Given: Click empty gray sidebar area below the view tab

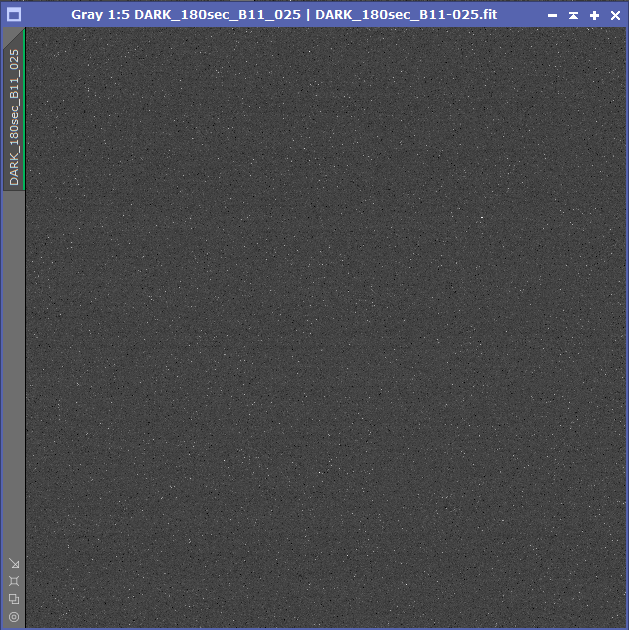Looking at the screenshot, I should pos(14,370).
